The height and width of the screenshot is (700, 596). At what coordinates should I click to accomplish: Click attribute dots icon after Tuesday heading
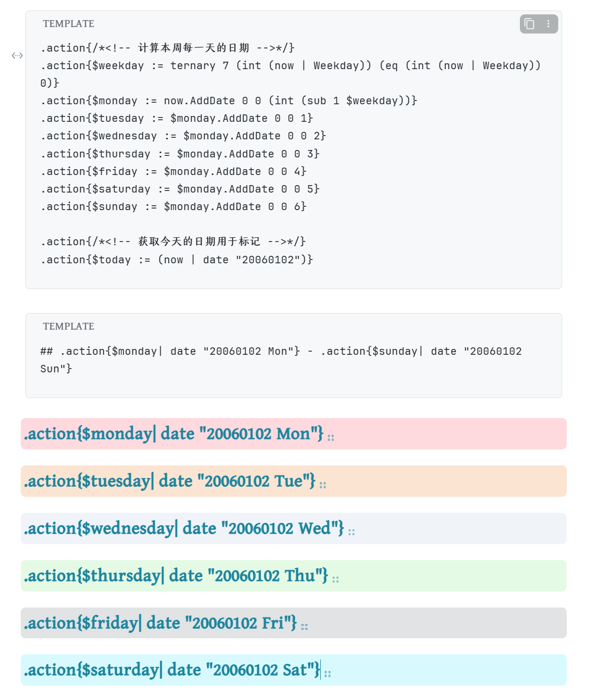pos(322,485)
